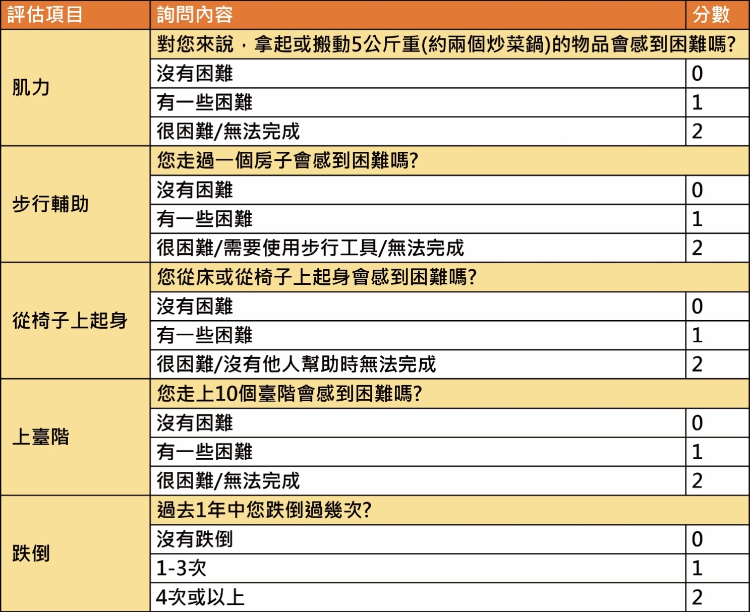750x612 pixels.
Task: Choose 很困難/無法完成 in the 上臺階 section
Action: (418, 481)
